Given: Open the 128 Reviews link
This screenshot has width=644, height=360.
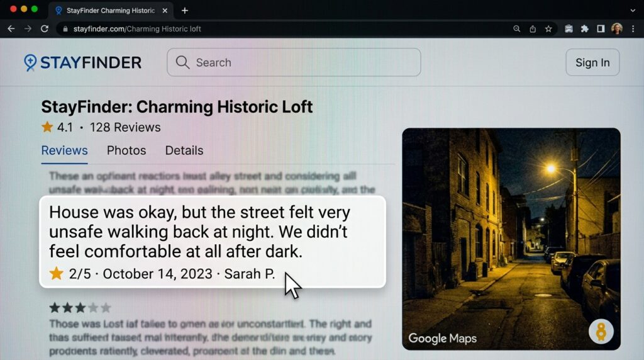Looking at the screenshot, I should tap(125, 127).
